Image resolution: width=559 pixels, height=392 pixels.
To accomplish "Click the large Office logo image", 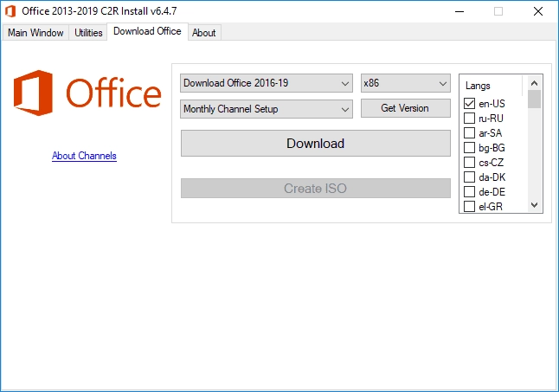I will 87,93.
